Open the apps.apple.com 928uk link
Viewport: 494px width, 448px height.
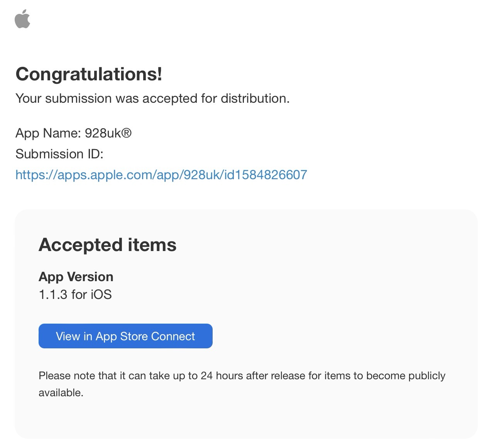(x=161, y=175)
